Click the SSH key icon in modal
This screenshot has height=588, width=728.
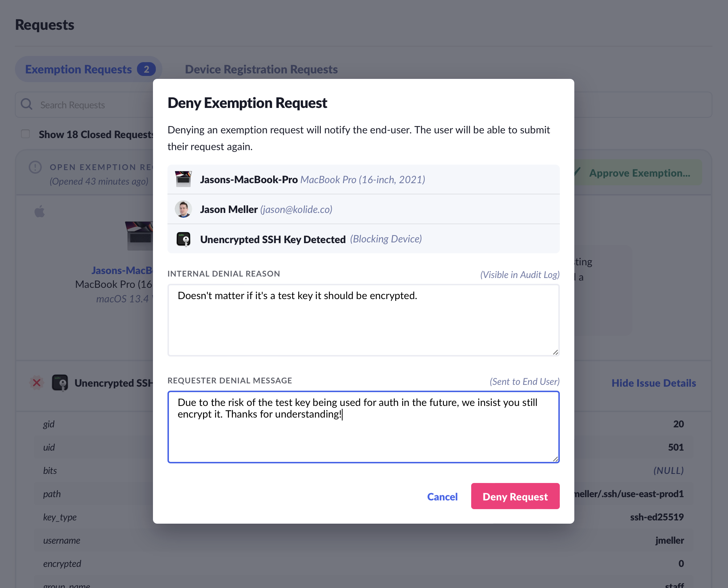click(183, 239)
